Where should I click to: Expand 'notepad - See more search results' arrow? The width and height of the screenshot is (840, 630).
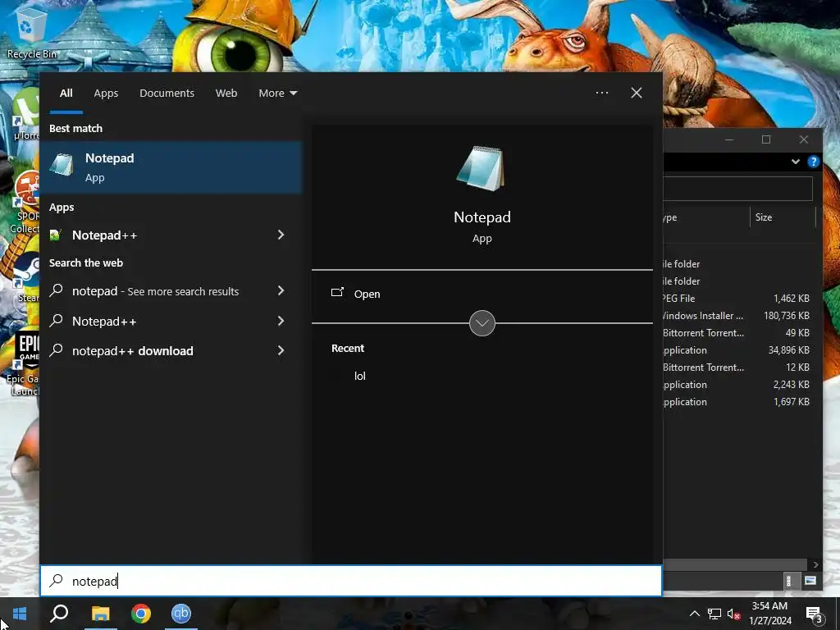coord(281,290)
